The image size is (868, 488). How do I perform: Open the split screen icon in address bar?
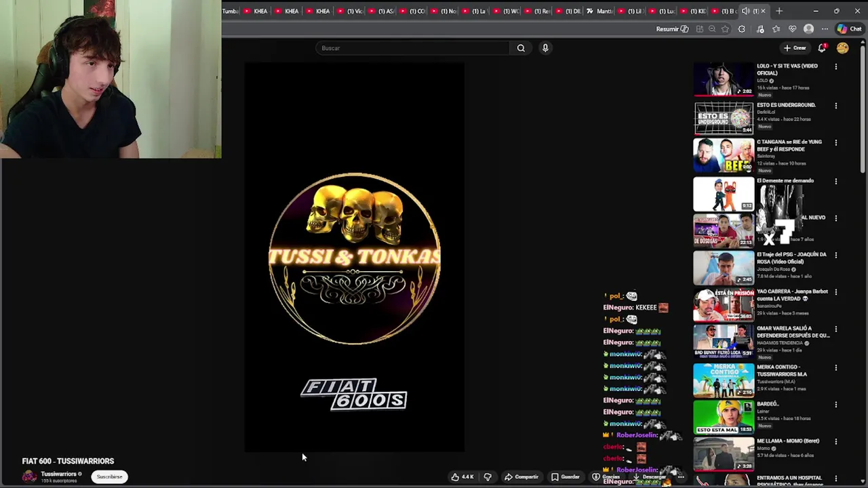(699, 29)
